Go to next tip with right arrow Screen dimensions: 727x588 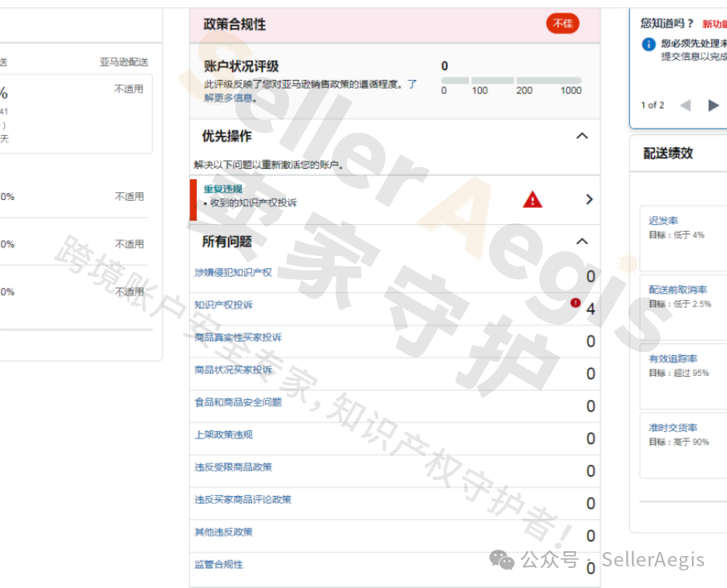pos(713,105)
